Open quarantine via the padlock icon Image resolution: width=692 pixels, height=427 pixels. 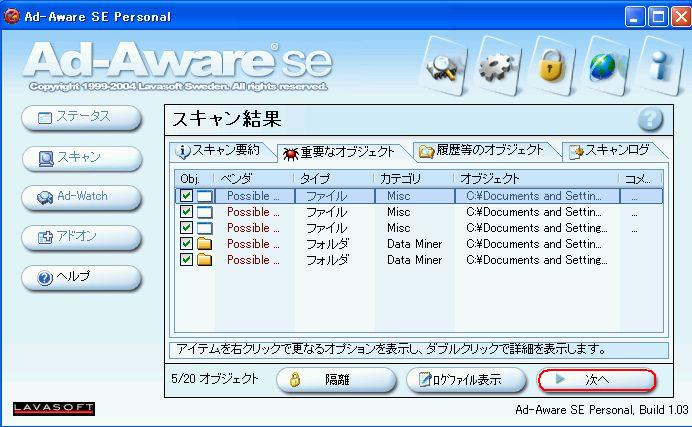[x=553, y=66]
